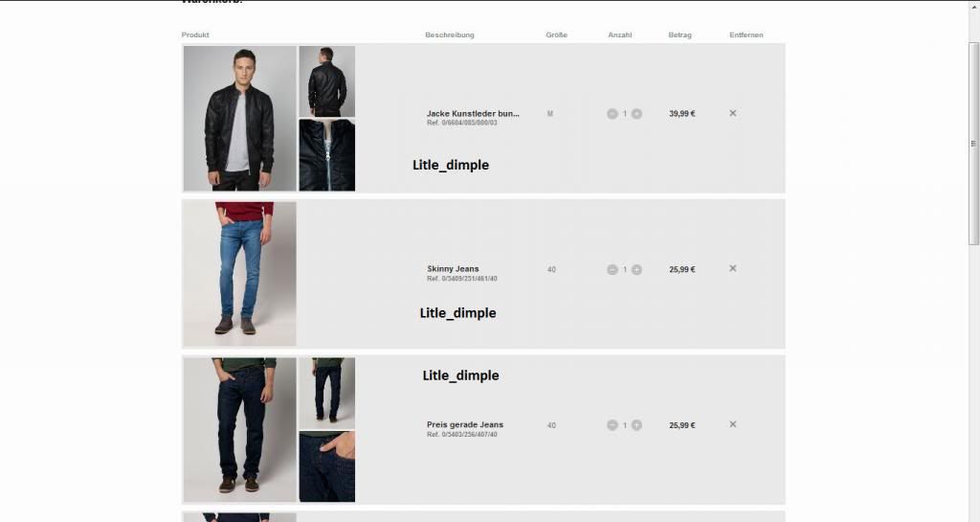Increase quantity of Jacke Kunstleder item
Screen dimensions: 980x522
click(x=636, y=114)
